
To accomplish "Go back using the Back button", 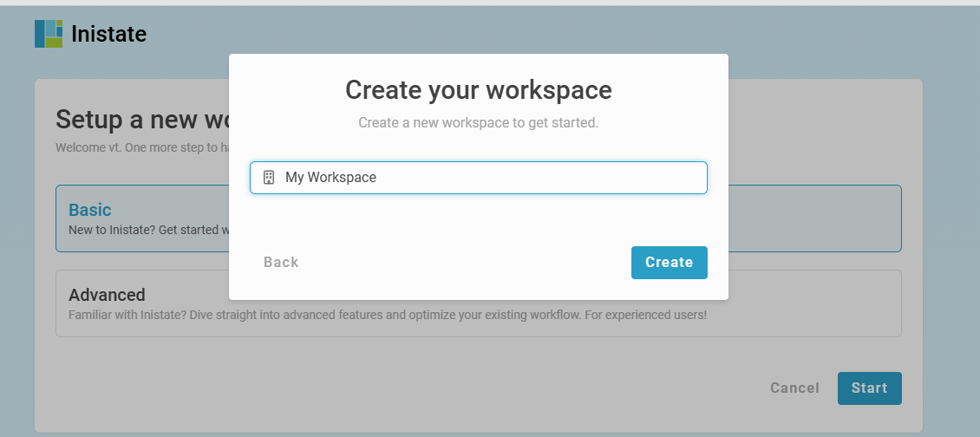I will (x=281, y=263).
